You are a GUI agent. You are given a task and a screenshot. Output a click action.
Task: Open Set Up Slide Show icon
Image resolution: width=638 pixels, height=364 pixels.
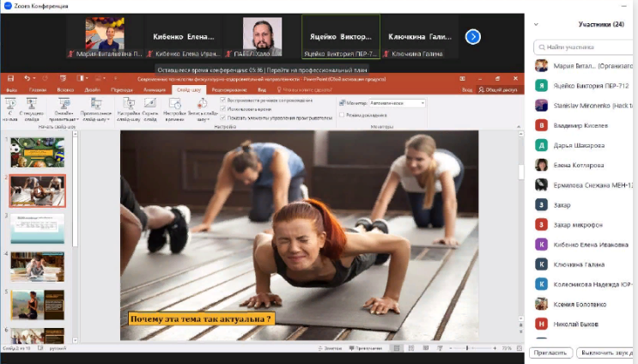pos(128,105)
